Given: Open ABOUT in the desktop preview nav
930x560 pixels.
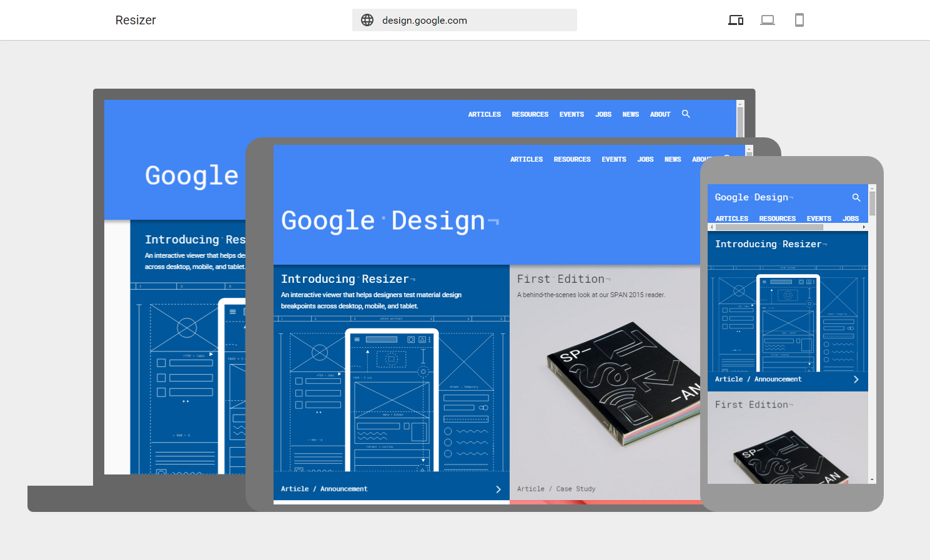Looking at the screenshot, I should pyautogui.click(x=660, y=114).
